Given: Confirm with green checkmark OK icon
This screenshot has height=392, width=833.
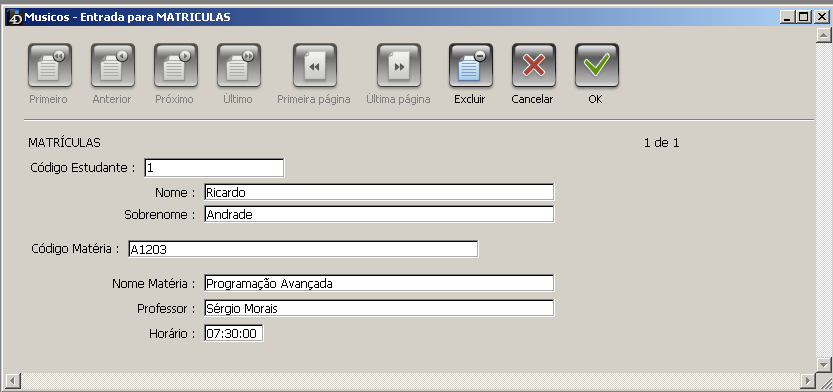Looking at the screenshot, I should pos(597,65).
